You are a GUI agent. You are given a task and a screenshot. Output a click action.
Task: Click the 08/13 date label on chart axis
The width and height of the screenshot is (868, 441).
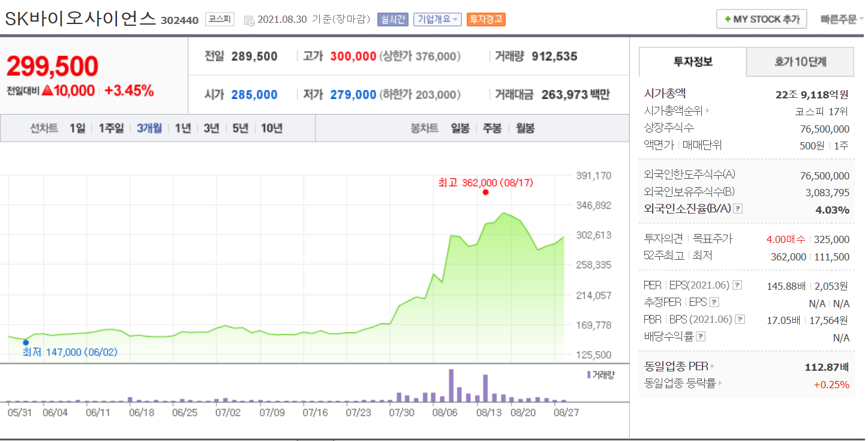click(489, 413)
